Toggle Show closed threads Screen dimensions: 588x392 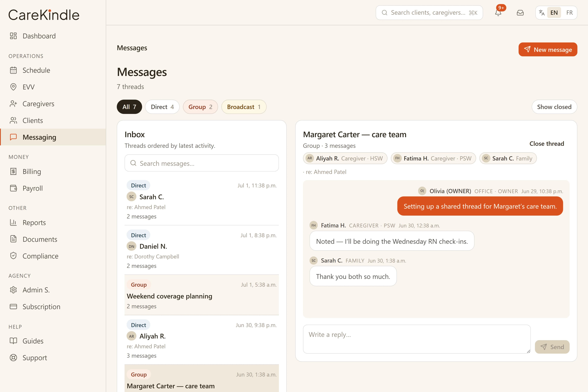coord(554,107)
